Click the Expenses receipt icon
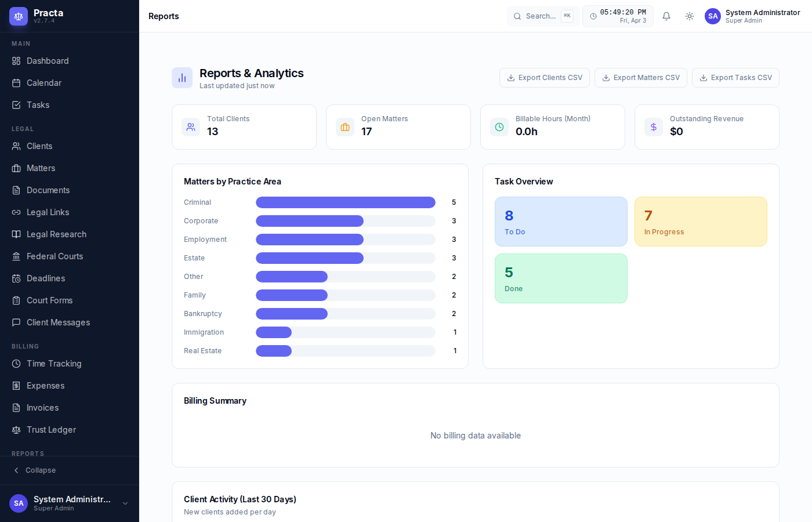This screenshot has width=812, height=522. pyautogui.click(x=16, y=386)
